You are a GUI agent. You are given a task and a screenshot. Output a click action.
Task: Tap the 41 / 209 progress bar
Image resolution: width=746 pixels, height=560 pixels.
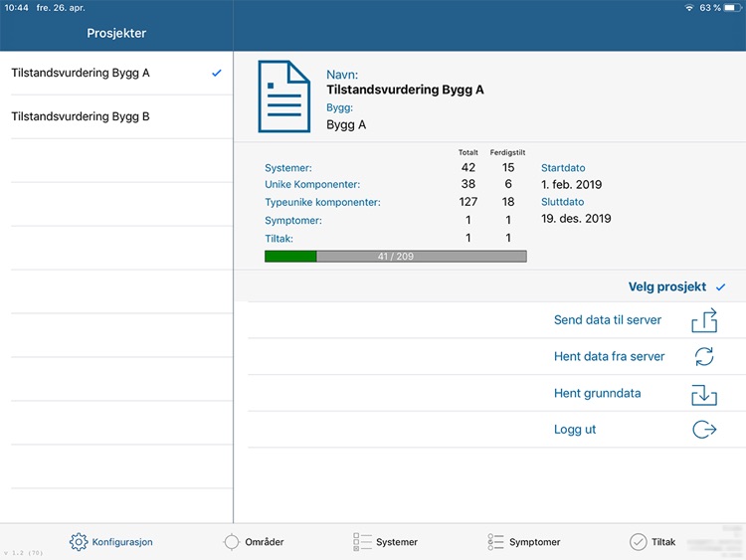pyautogui.click(x=395, y=257)
